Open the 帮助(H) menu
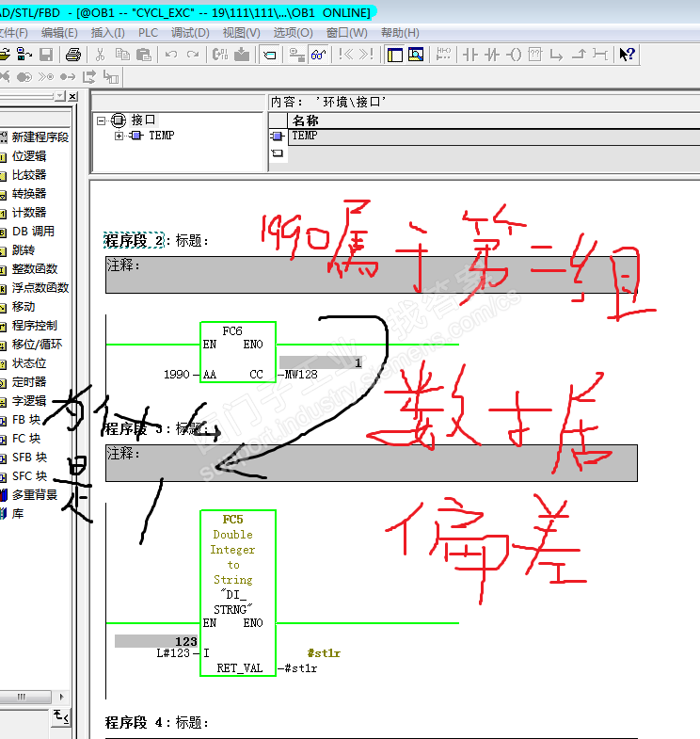Image resolution: width=700 pixels, height=739 pixels. coord(400,33)
